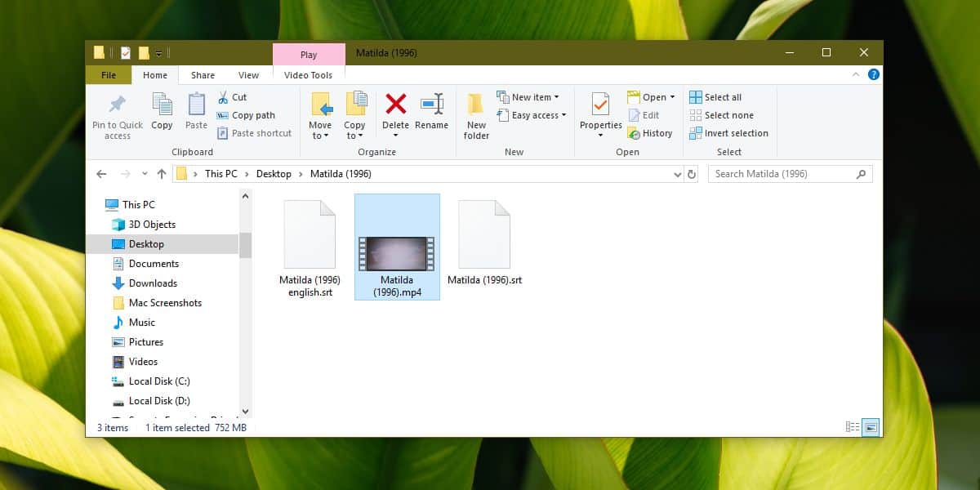The image size is (980, 490).
Task: Collapse the ribbon with the chevron
Action: tap(855, 74)
